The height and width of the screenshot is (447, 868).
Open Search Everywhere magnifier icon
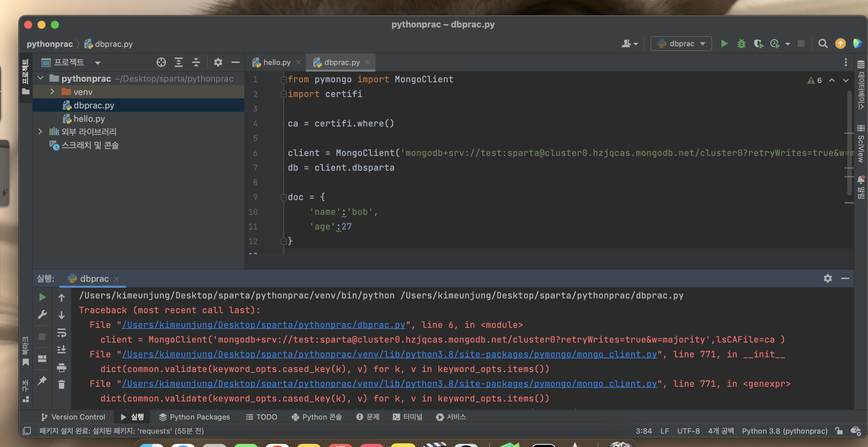pyautogui.click(x=823, y=44)
